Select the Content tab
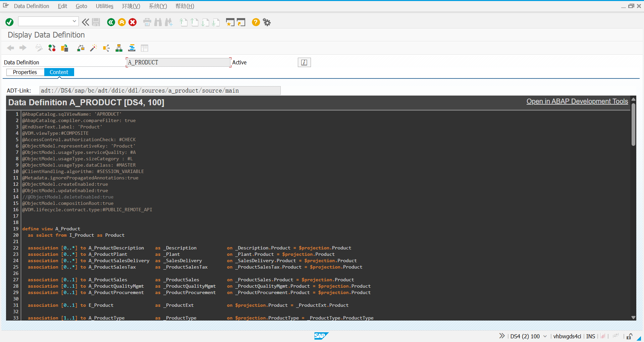 tap(59, 72)
